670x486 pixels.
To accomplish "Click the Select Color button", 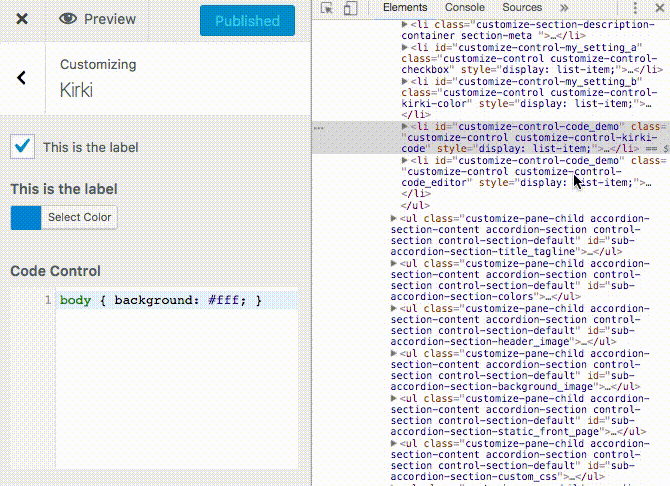I will pyautogui.click(x=79, y=218).
